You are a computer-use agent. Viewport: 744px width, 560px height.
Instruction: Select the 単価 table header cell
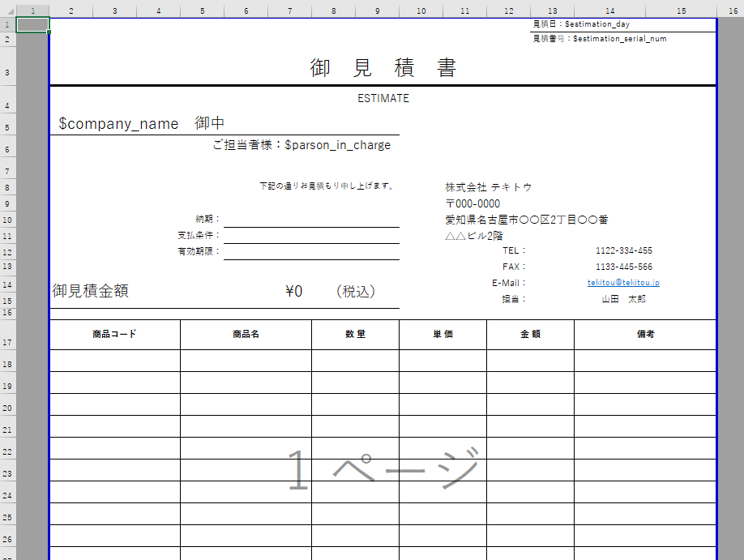(443, 334)
